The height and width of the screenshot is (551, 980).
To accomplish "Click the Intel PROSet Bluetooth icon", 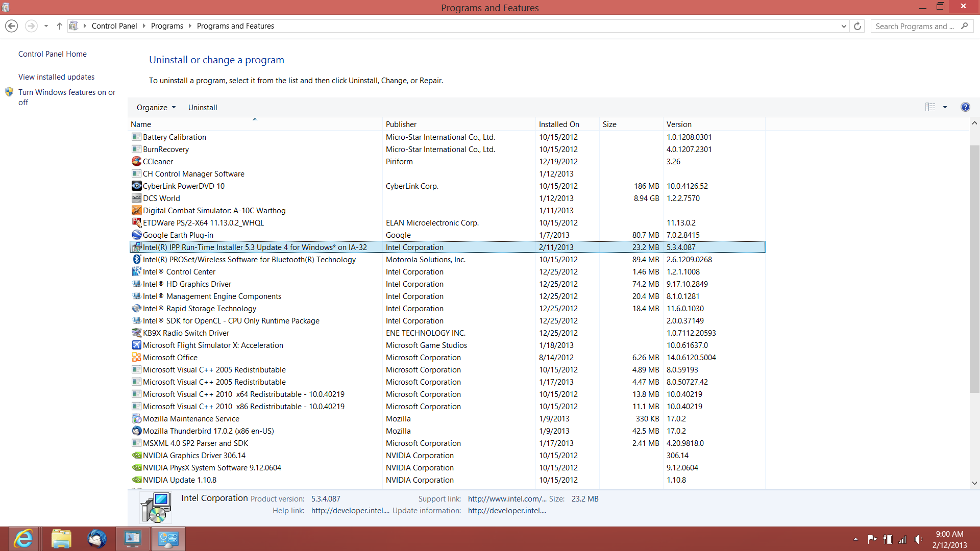I will pos(136,259).
